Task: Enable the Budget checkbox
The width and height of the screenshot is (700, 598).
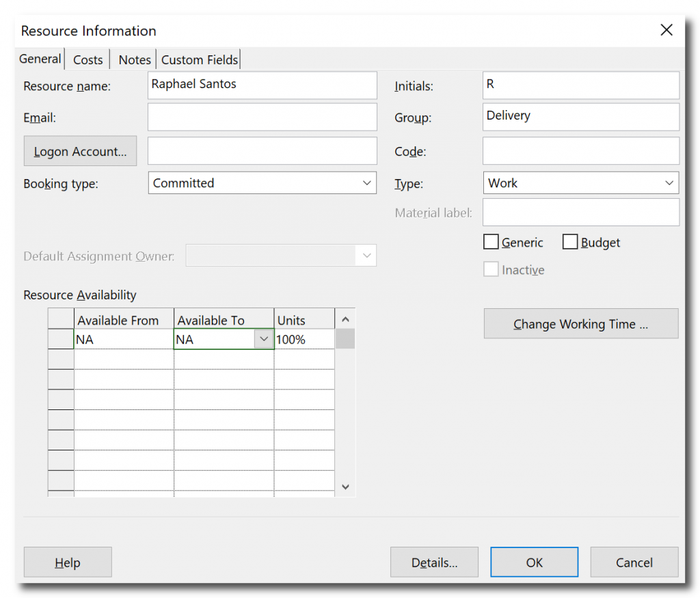Action: click(x=570, y=242)
